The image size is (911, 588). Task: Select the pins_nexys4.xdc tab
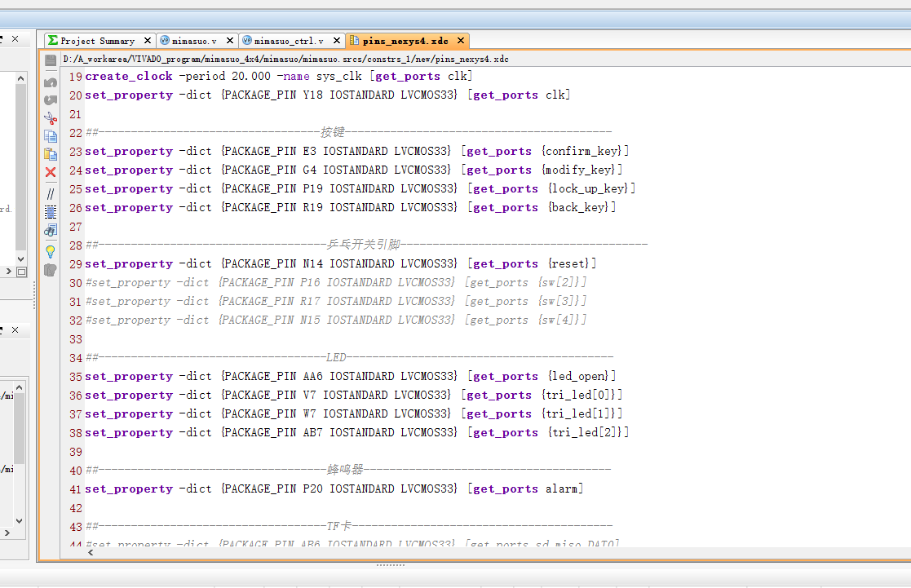(405, 41)
